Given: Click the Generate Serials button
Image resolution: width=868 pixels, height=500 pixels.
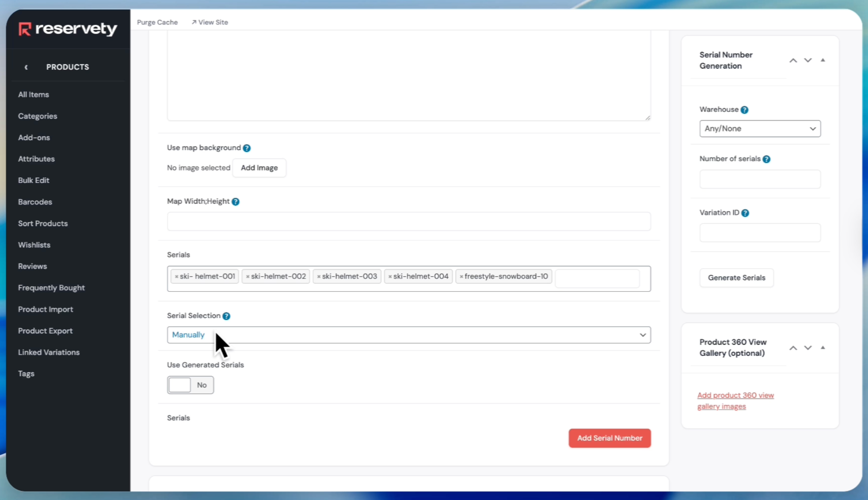Looking at the screenshot, I should coord(736,278).
